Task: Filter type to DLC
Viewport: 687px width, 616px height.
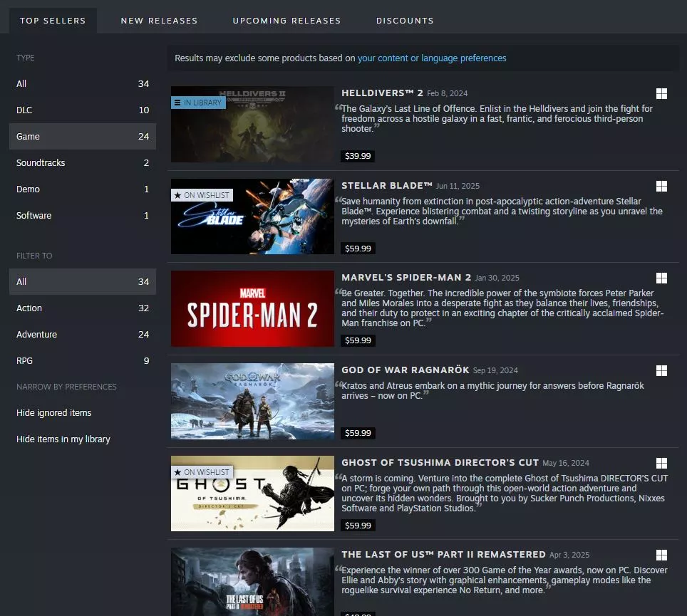Action: click(x=83, y=110)
